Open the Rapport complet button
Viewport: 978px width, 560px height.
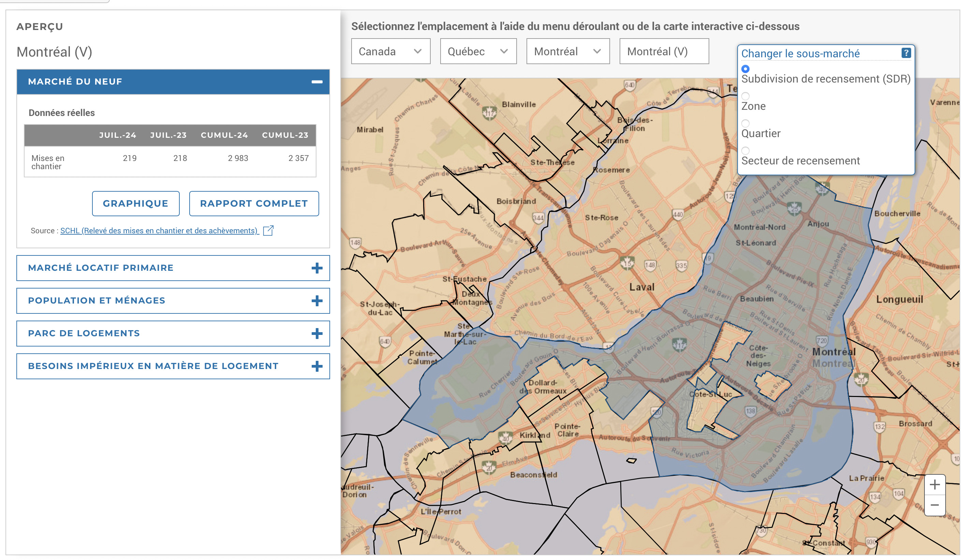254,204
